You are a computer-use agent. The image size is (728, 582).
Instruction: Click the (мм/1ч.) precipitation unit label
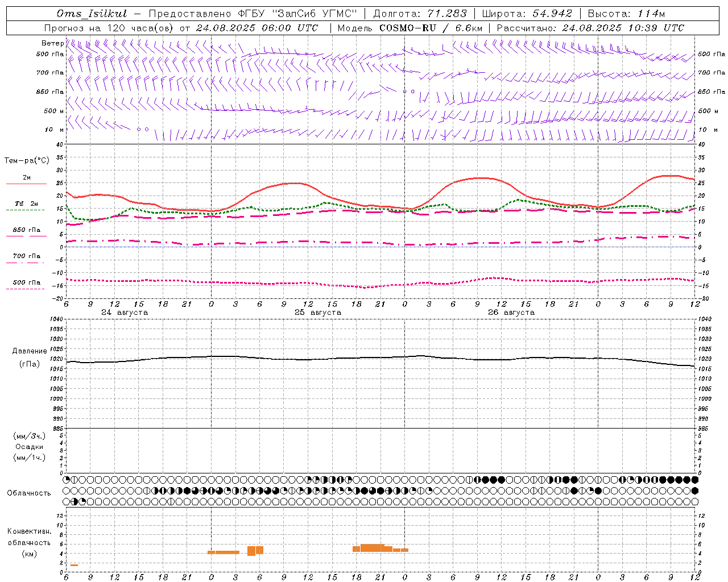click(29, 458)
